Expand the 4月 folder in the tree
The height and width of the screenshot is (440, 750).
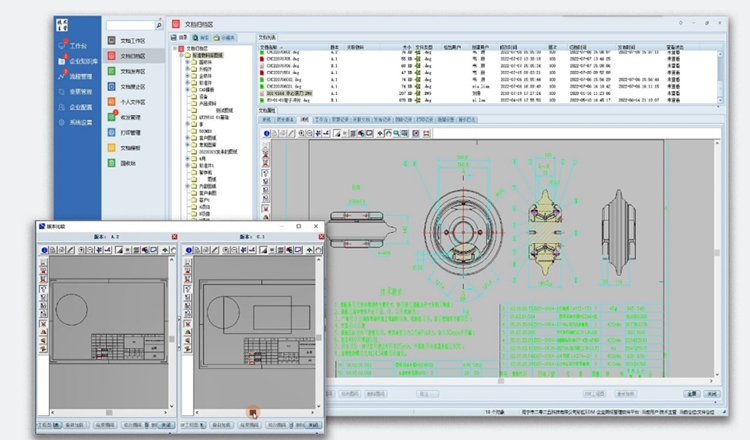point(187,157)
